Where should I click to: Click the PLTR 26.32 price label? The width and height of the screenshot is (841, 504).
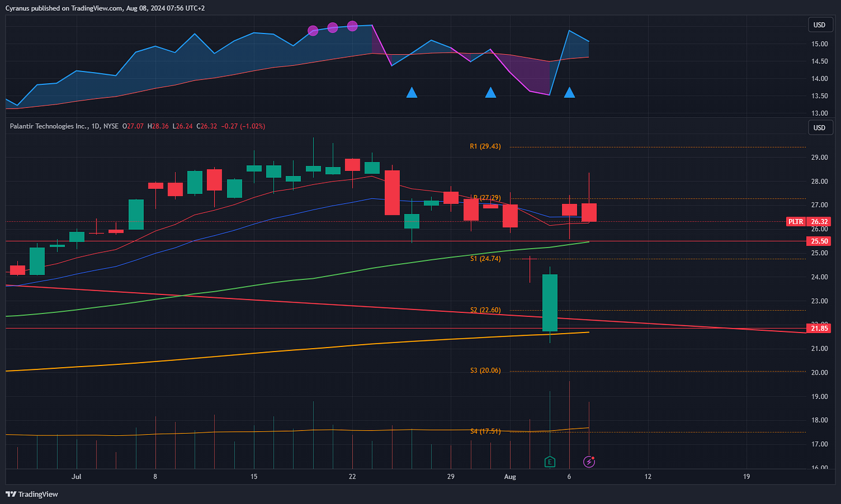(x=808, y=222)
